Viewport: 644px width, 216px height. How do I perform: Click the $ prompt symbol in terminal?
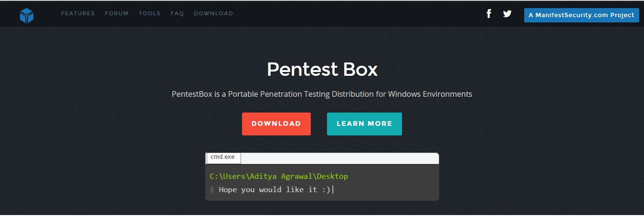tap(212, 190)
